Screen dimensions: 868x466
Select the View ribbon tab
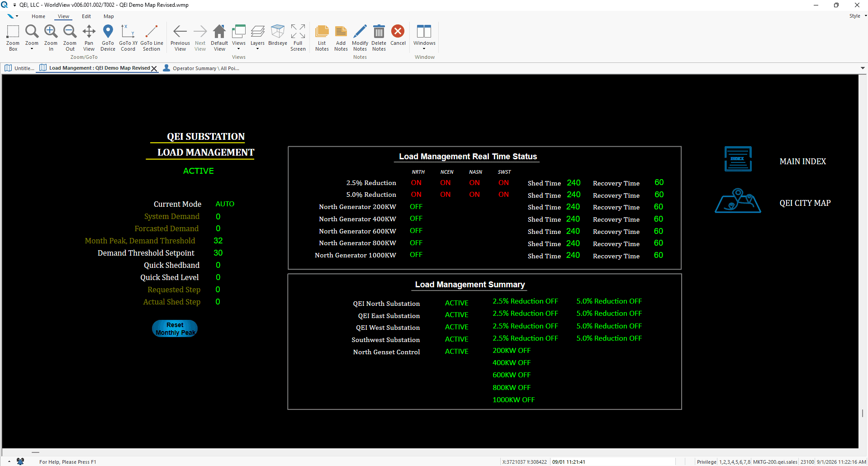[x=63, y=16]
